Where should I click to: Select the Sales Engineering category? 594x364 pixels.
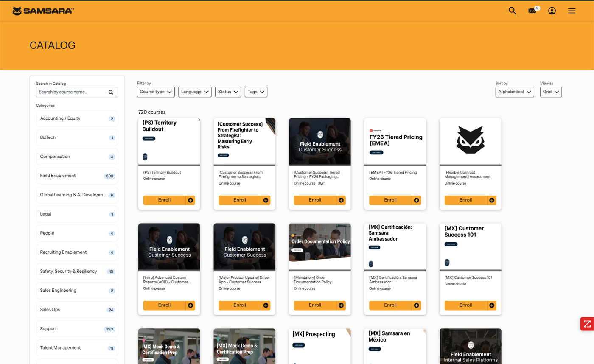pyautogui.click(x=77, y=291)
